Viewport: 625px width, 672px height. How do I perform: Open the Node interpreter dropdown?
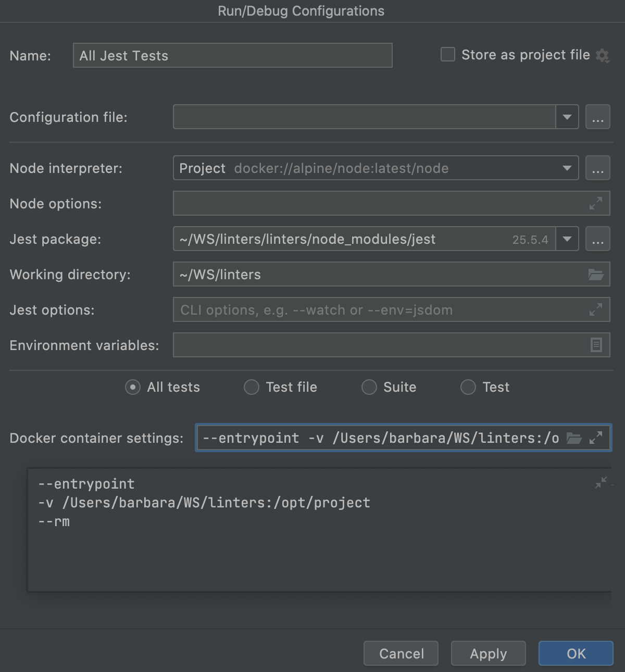[567, 168]
